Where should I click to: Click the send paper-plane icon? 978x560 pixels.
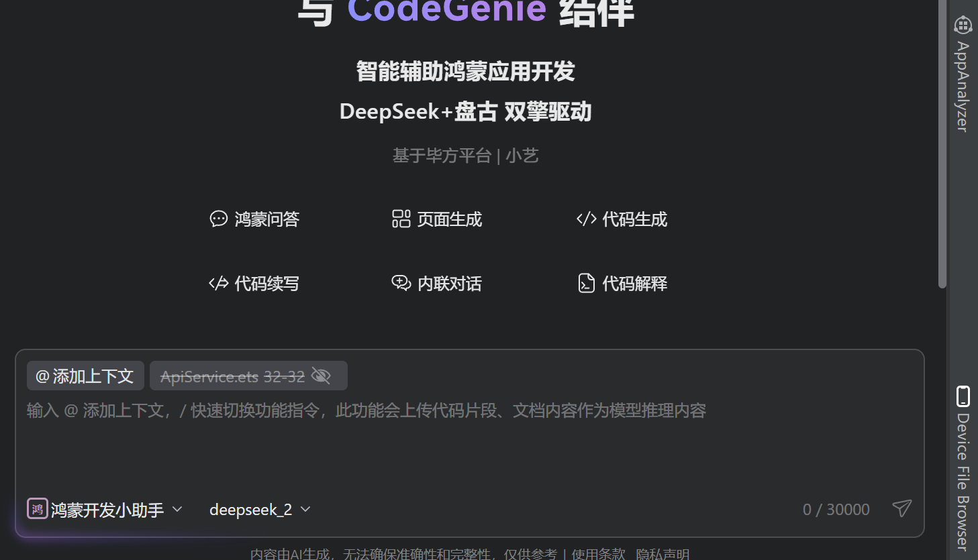(902, 508)
